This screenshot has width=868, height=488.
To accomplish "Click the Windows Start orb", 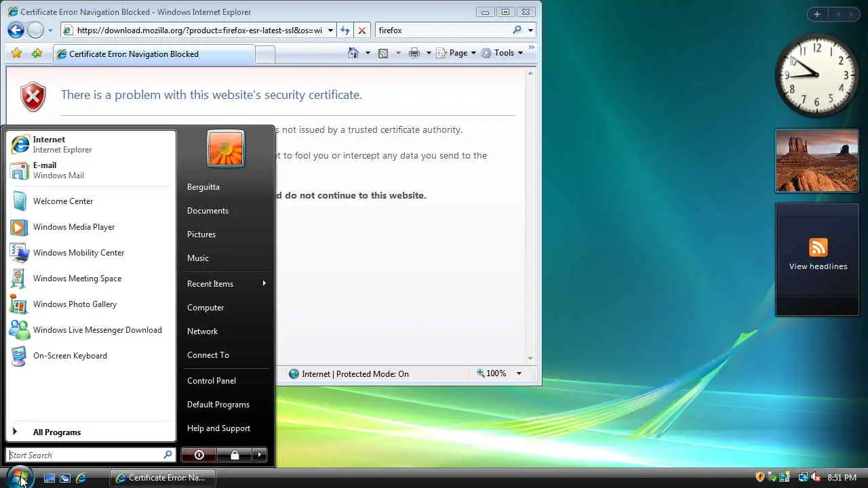I will [x=20, y=477].
